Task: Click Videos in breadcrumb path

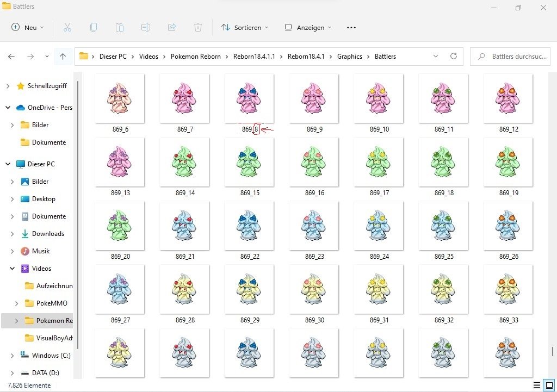Action: 148,57
